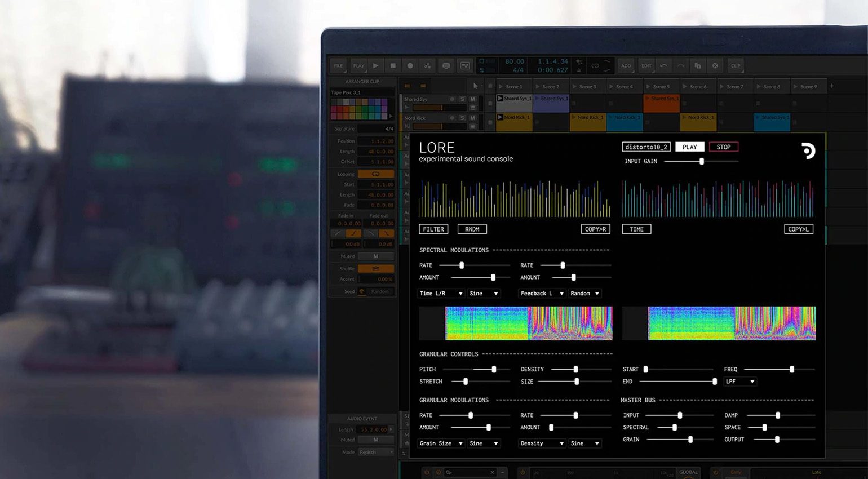Image resolution: width=868 pixels, height=479 pixels.
Task: Solo the Shared Sys track
Action: [462, 99]
